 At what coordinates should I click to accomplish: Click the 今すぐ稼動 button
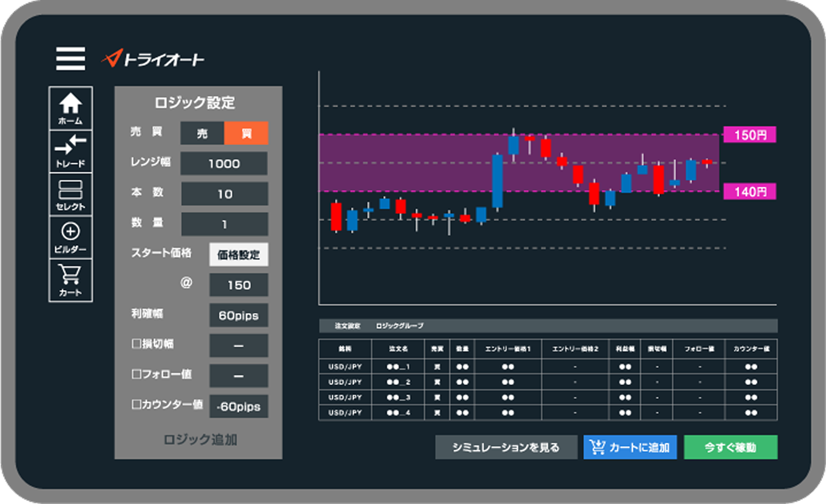coord(730,447)
